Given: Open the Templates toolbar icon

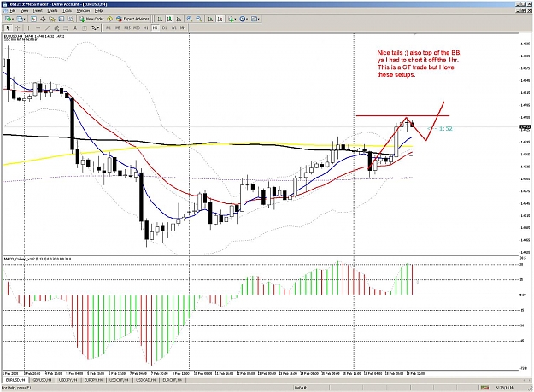Looking at the screenshot, I should click(x=255, y=19).
